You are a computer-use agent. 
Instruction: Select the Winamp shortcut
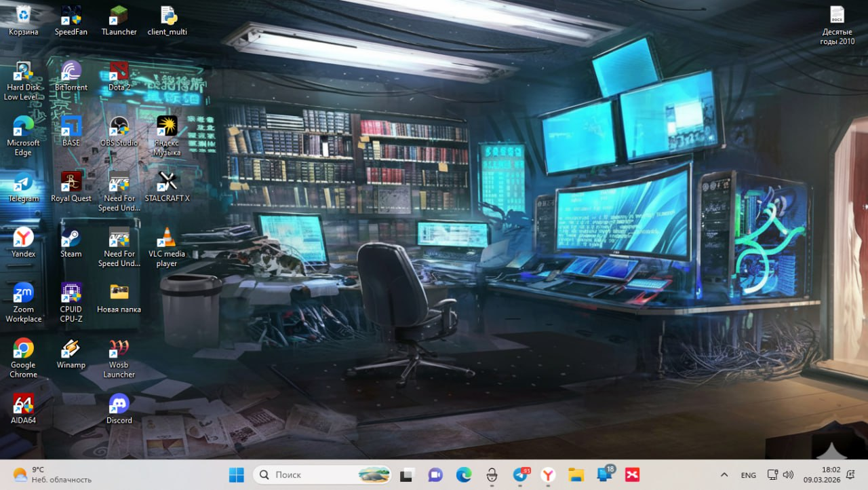(71, 354)
